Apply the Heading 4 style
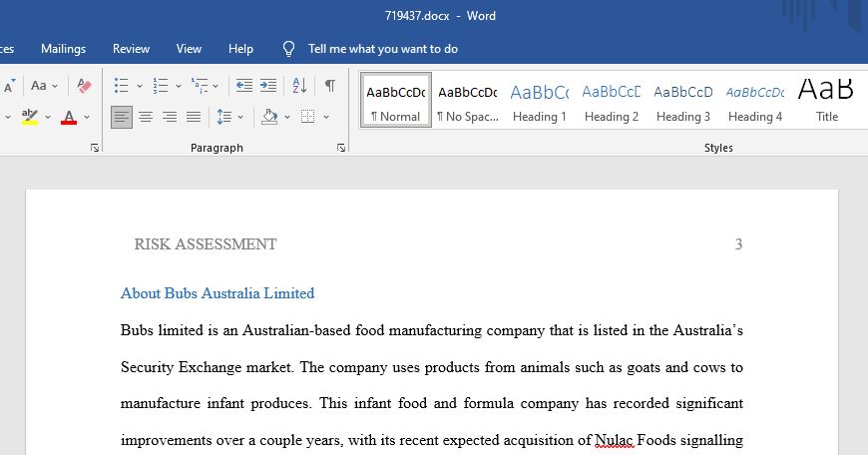This screenshot has width=868, height=455. pyautogui.click(x=755, y=100)
